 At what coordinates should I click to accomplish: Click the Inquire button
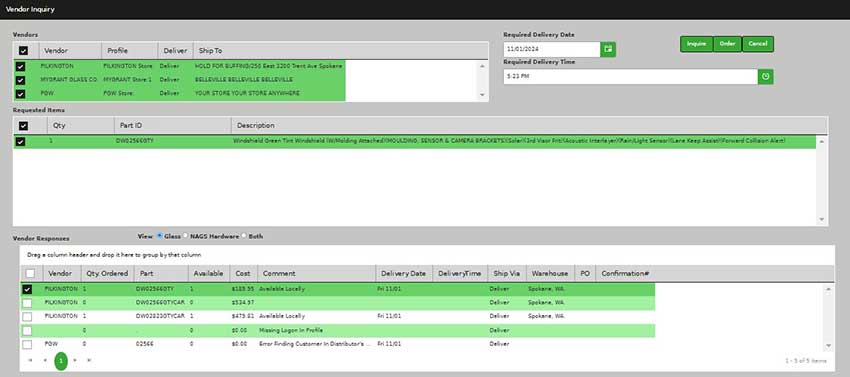click(x=697, y=44)
